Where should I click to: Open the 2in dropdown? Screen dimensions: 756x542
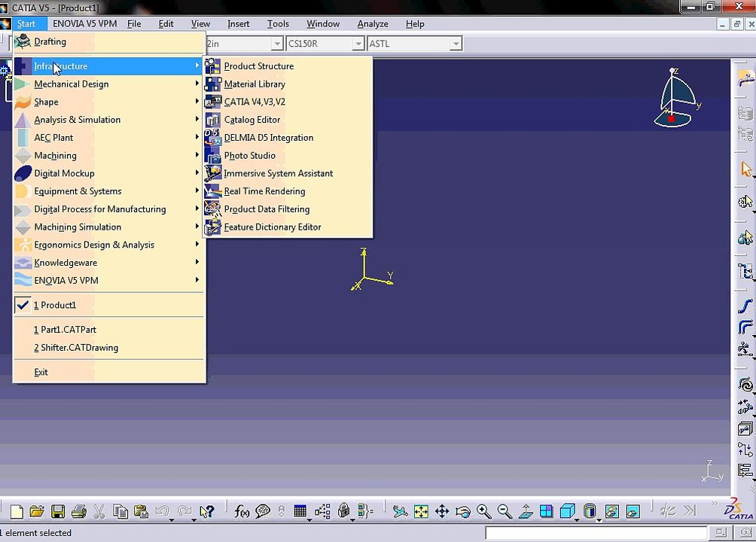277,44
